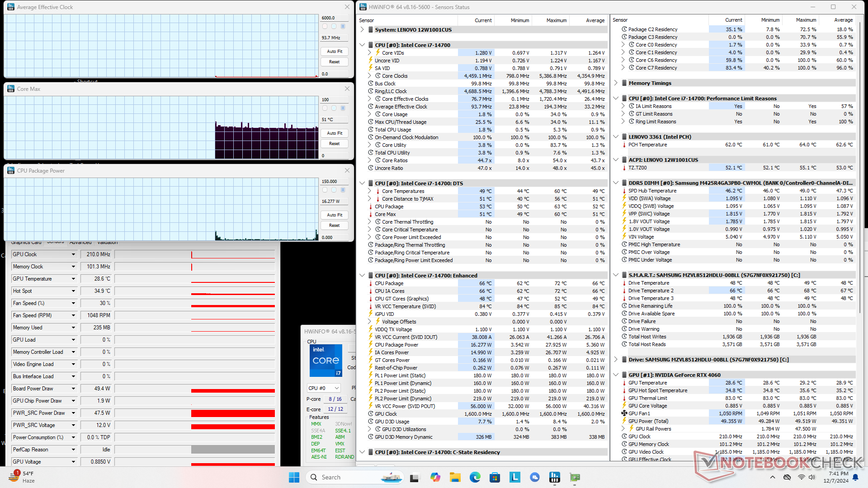Open Lenovo Vantage taskbar icon

point(514,477)
